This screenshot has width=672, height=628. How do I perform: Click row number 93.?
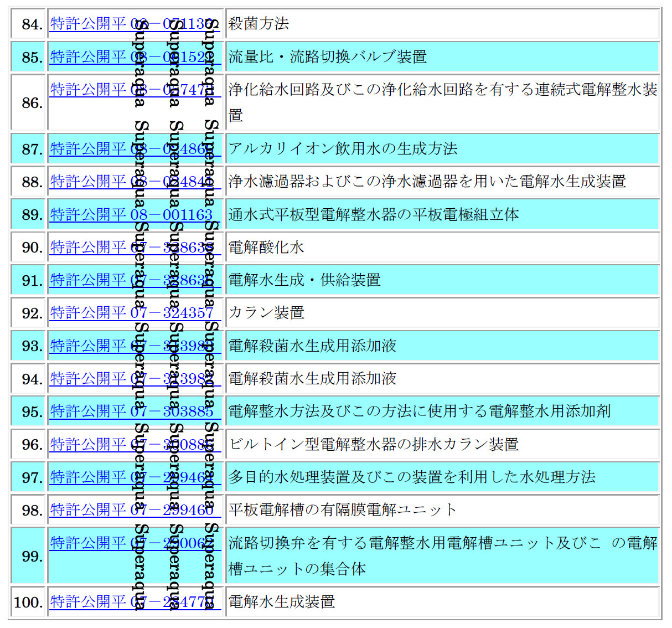pyautogui.click(x=33, y=346)
